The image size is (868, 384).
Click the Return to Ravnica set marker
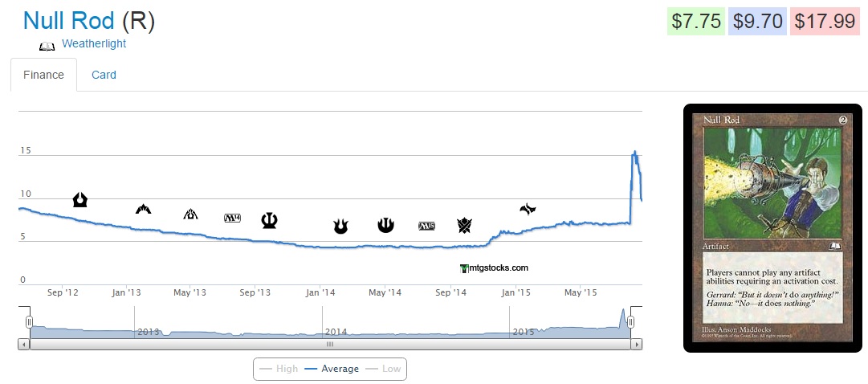click(79, 199)
